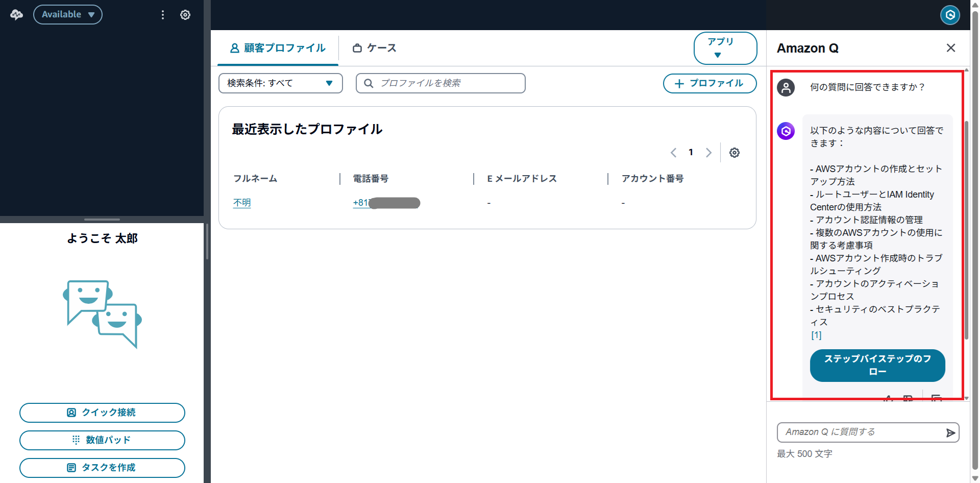Image resolution: width=980 pixels, height=483 pixels.
Task: Click the +81 phone number link
Action: (386, 203)
